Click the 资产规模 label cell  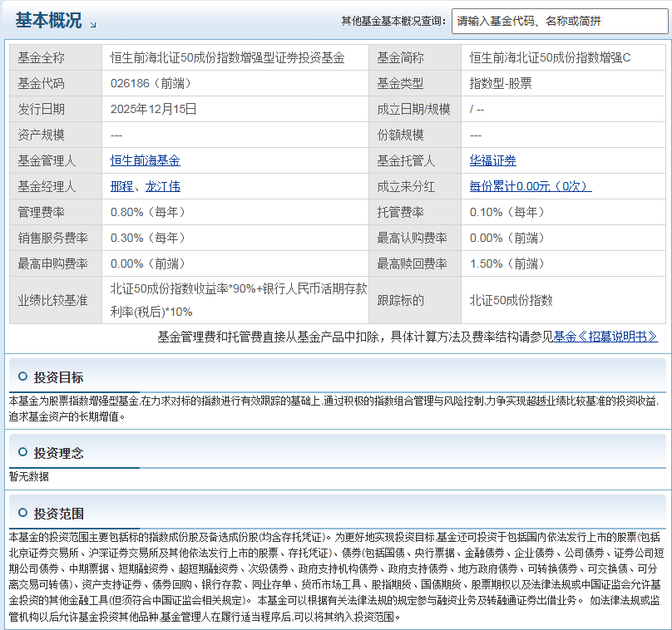[56, 135]
